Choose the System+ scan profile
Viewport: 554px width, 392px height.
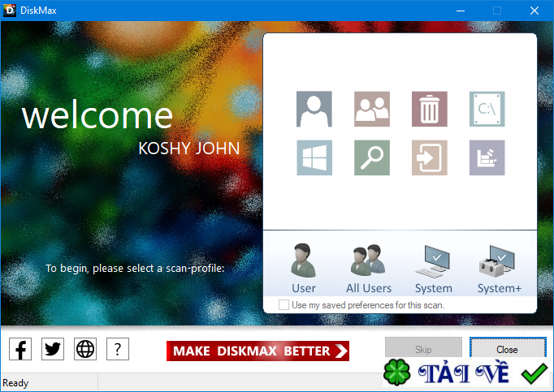tap(500, 269)
